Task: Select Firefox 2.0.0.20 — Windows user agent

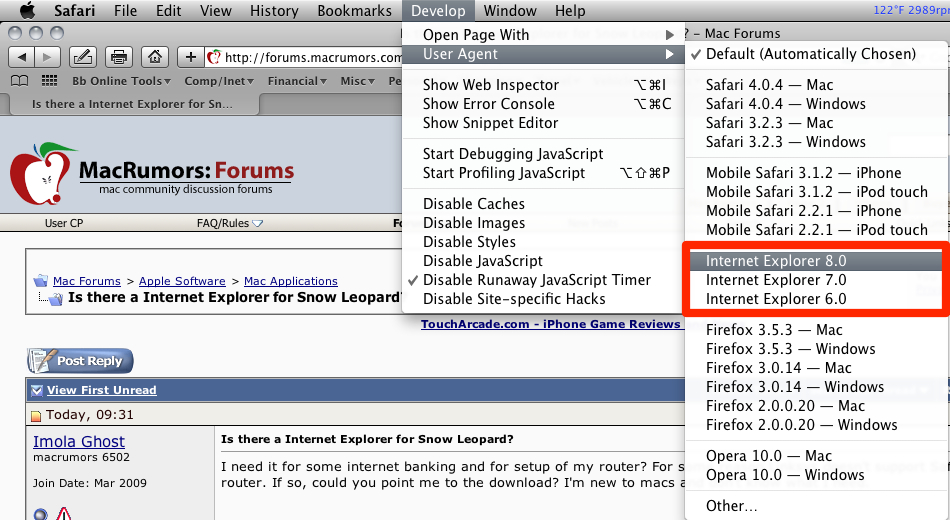Action: pos(817,425)
